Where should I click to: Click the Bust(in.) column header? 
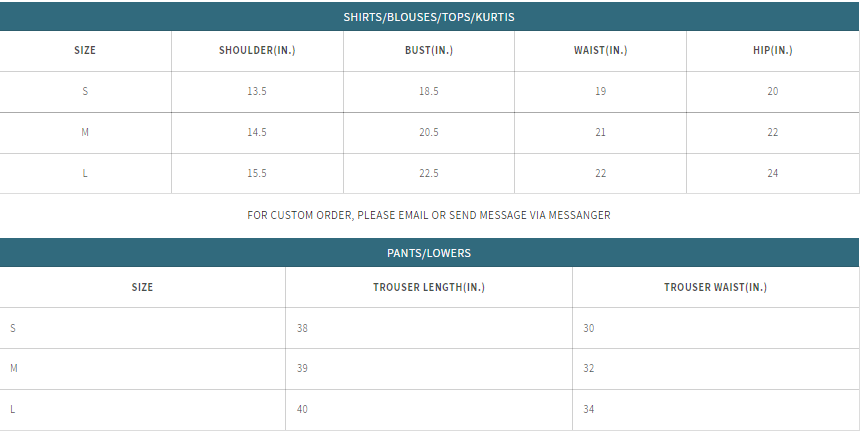pos(429,51)
